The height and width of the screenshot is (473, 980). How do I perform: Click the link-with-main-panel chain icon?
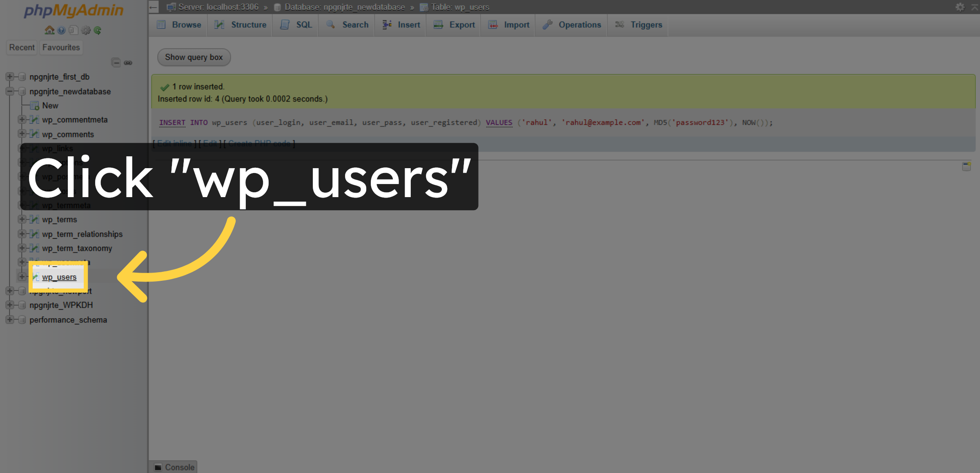tap(129, 62)
